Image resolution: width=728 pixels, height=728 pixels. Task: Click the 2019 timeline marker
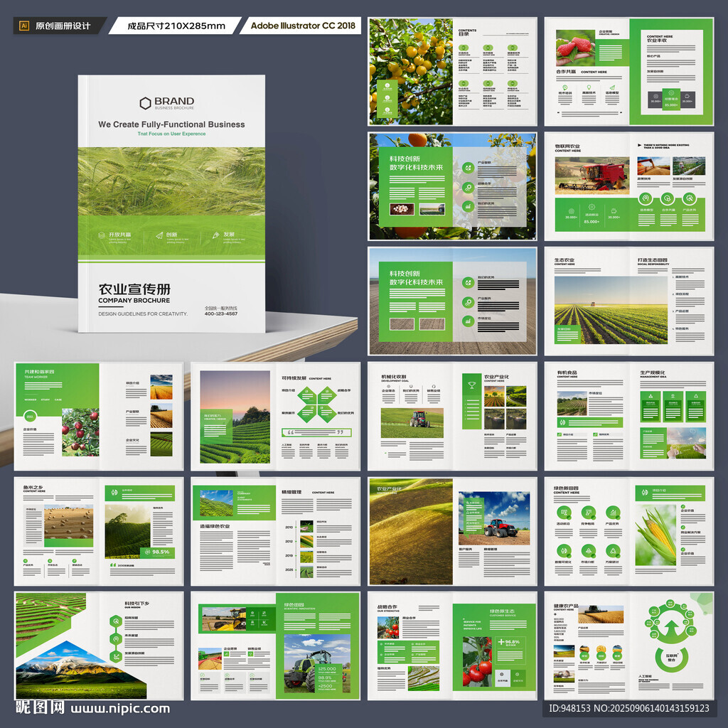click(289, 556)
